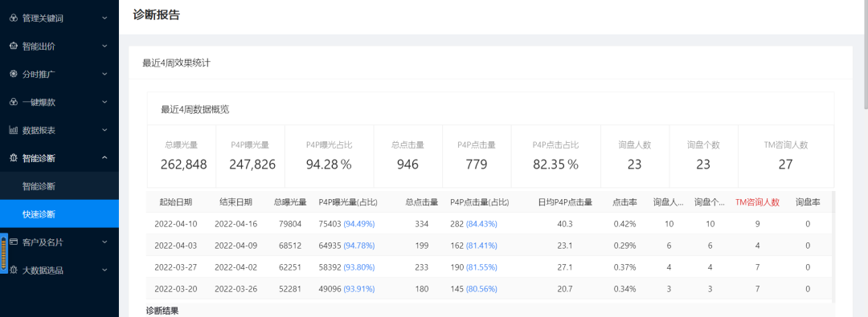
Task: Click the blue (84.43%) click ratio
Action: pos(481,224)
